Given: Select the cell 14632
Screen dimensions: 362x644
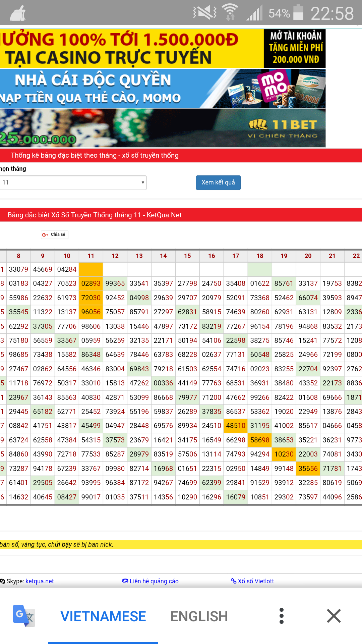Looking at the screenshot, I should (18, 497).
